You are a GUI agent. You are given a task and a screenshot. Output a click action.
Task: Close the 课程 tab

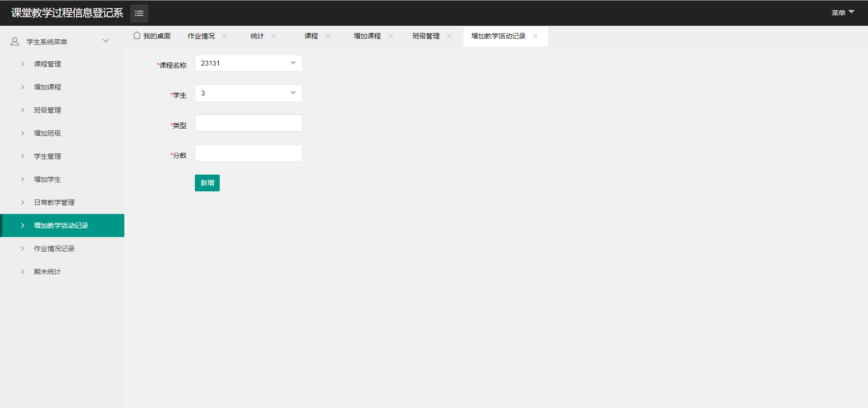(328, 36)
